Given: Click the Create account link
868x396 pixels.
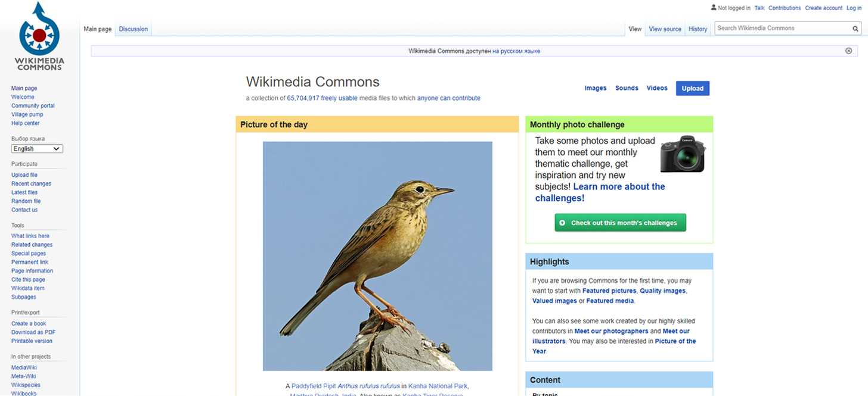Looking at the screenshot, I should click(824, 8).
